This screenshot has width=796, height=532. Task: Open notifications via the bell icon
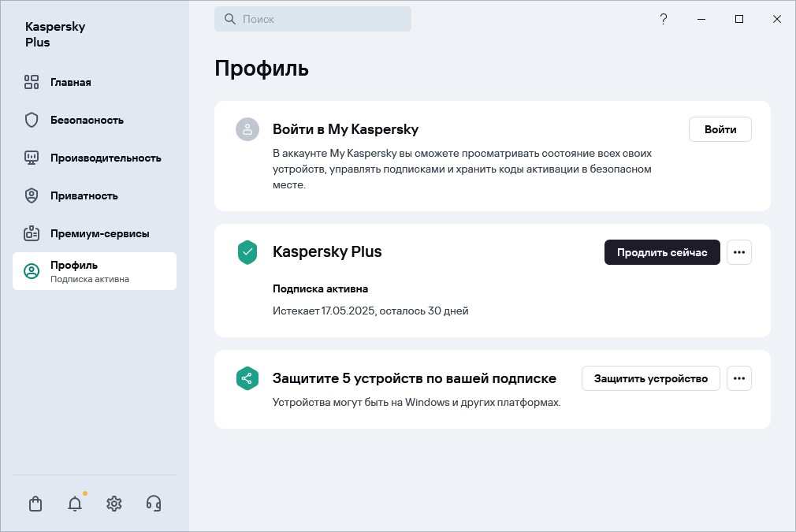click(x=75, y=503)
